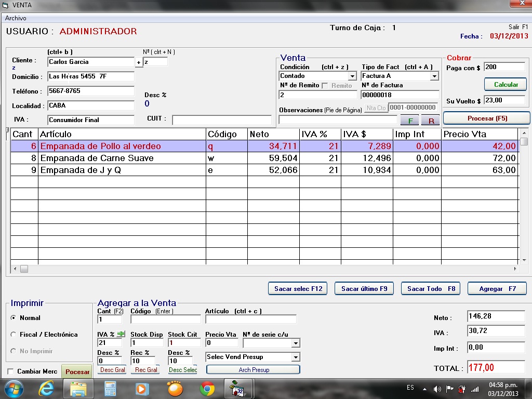Open Google Chrome from taskbar
Screen dimensions: 532x399
(x=207, y=389)
